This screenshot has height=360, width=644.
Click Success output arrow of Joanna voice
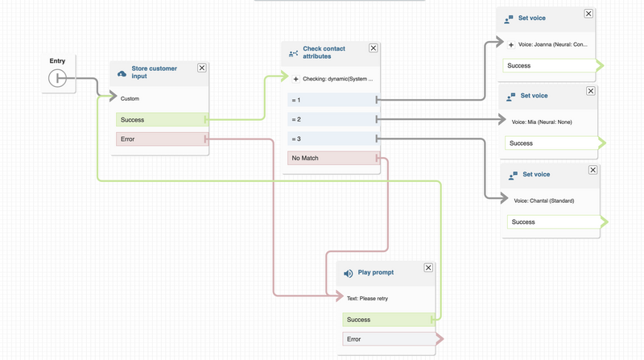[x=600, y=65]
